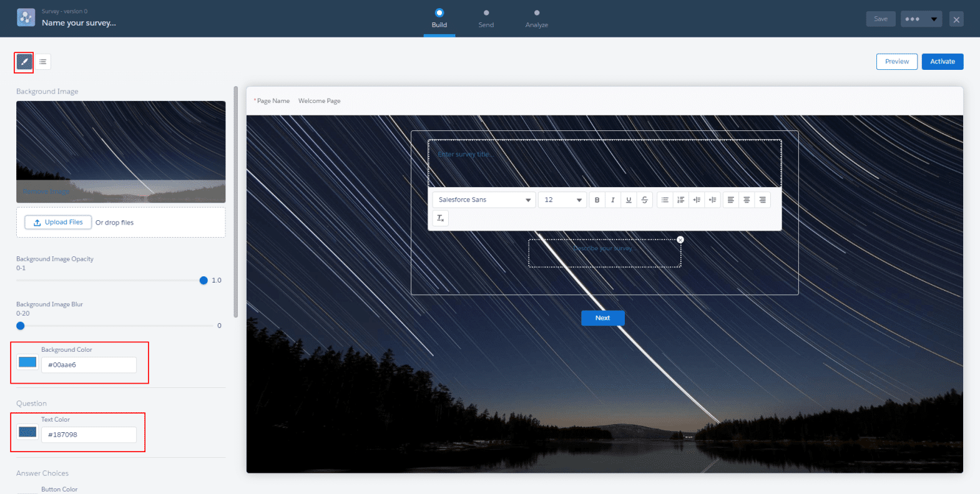Image resolution: width=980 pixels, height=494 pixels.
Task: Clear text formatting
Action: click(x=440, y=218)
